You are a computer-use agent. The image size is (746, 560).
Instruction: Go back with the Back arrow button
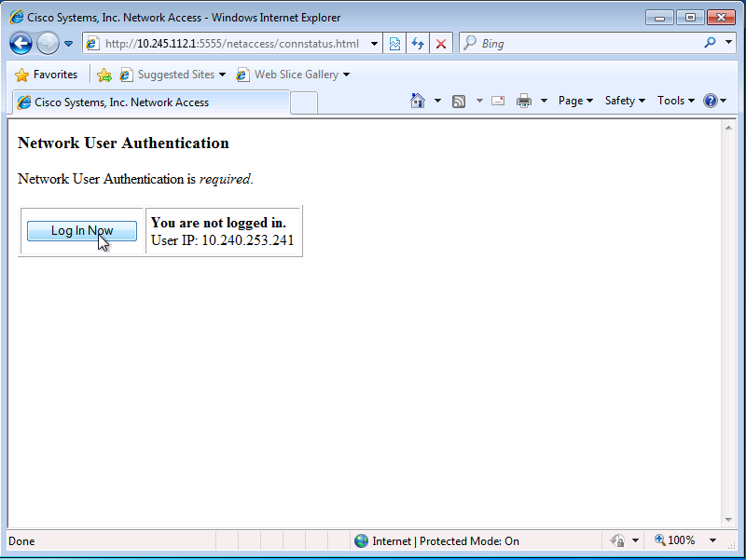(21, 44)
